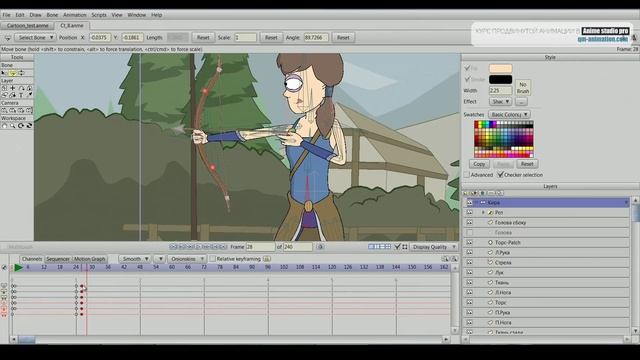Select the fourth Camera tool (Pan/Tilt)

[29, 111]
